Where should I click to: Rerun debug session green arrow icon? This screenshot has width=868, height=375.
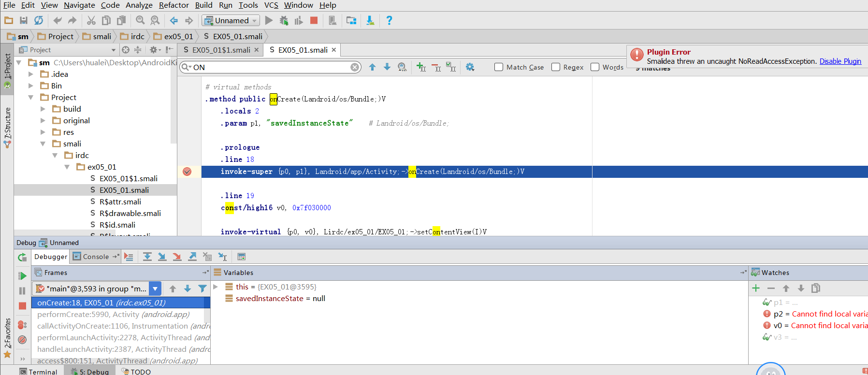[22, 258]
